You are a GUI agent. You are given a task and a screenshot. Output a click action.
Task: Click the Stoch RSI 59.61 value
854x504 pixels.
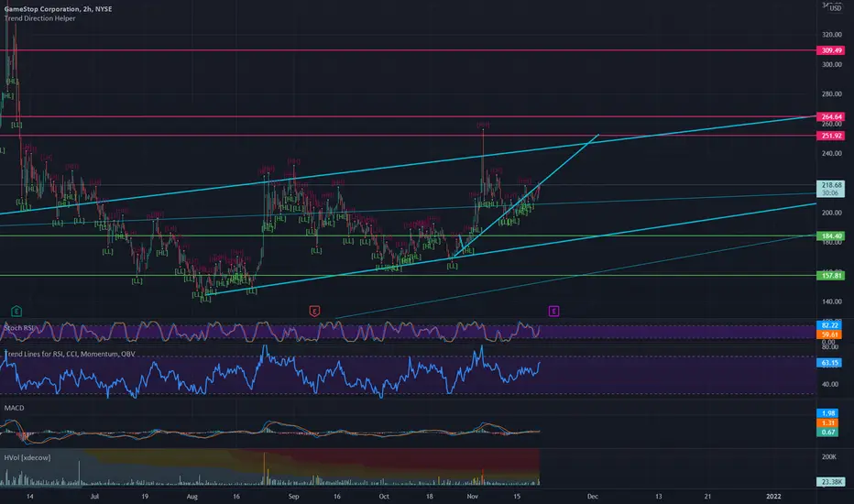pos(829,334)
